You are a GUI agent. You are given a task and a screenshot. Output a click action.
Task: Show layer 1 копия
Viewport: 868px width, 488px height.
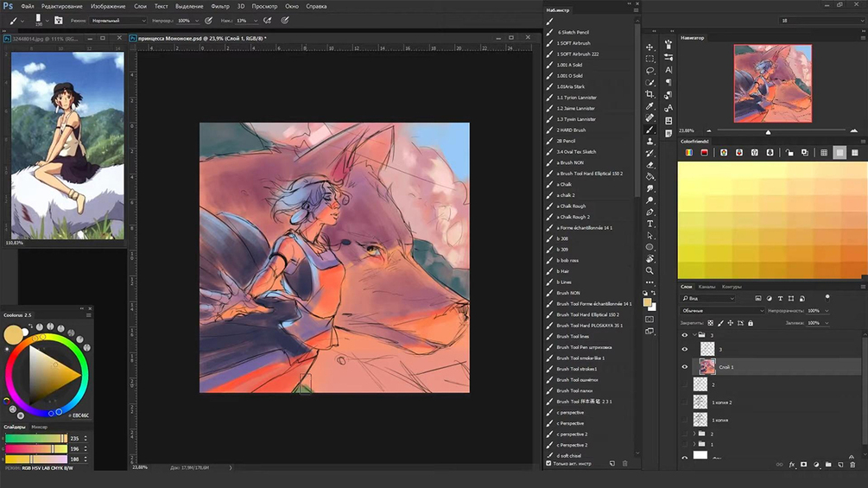[x=685, y=420]
